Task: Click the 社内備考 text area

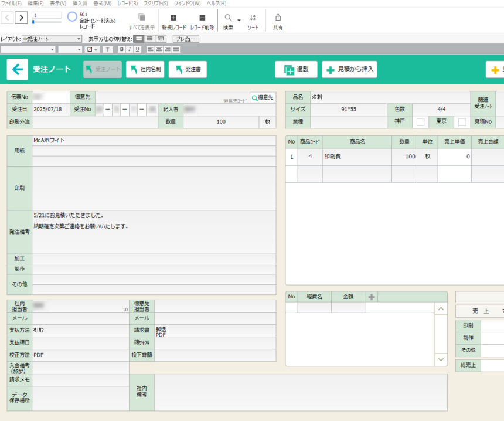Action: (x=301, y=392)
